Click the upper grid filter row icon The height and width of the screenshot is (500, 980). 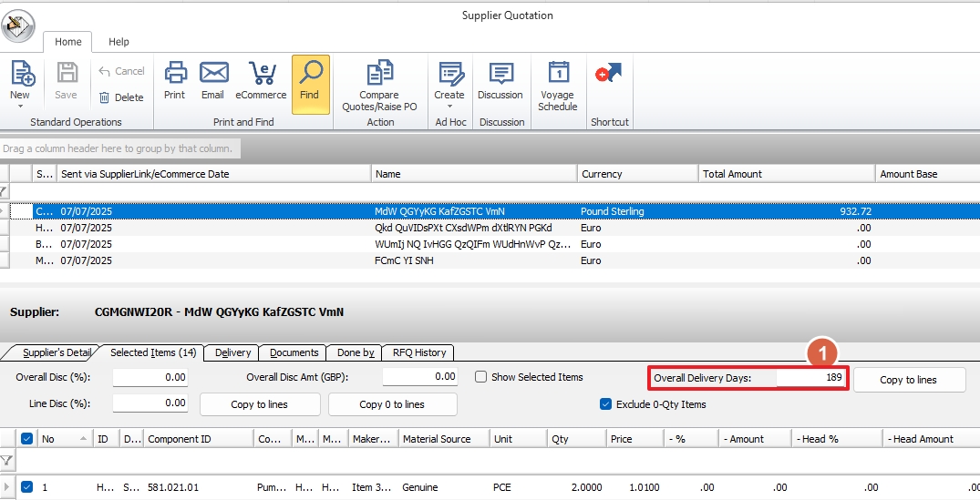pyautogui.click(x=4, y=191)
